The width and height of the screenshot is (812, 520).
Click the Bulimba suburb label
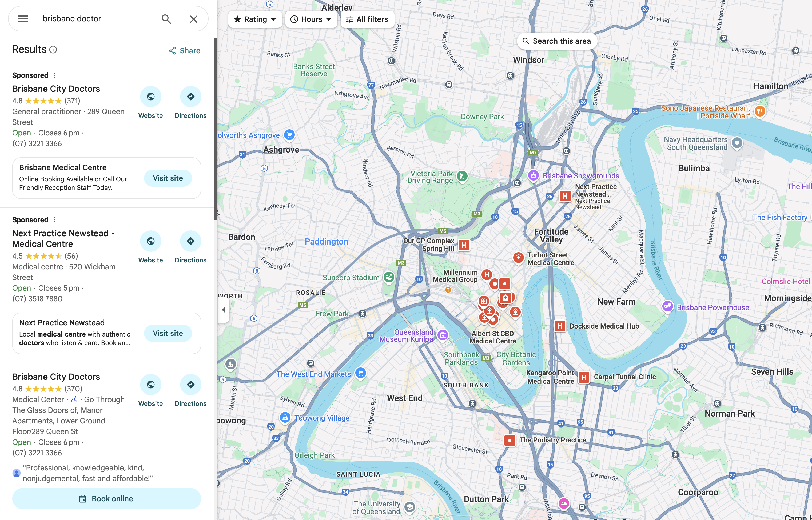694,169
